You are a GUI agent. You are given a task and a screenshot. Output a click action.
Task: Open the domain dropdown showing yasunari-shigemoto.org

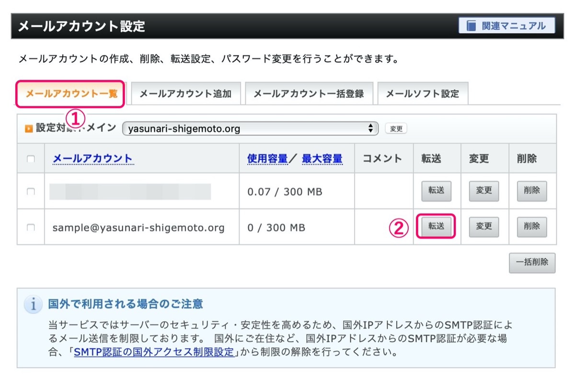pyautogui.click(x=251, y=128)
